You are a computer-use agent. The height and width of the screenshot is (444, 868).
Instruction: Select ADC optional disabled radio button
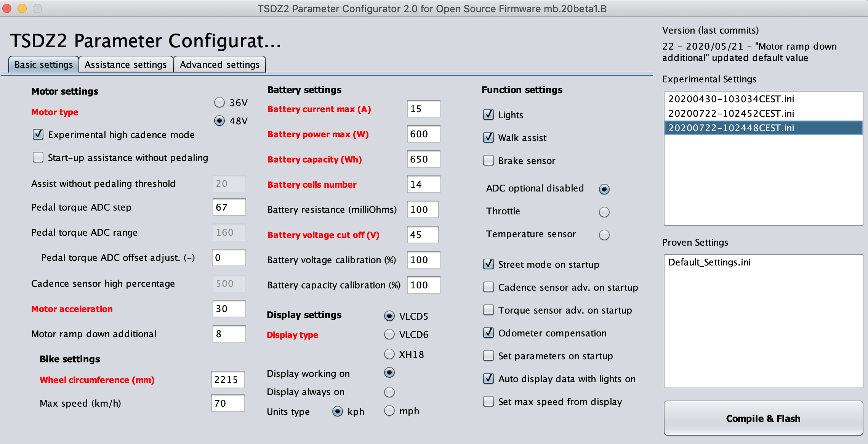pos(604,189)
